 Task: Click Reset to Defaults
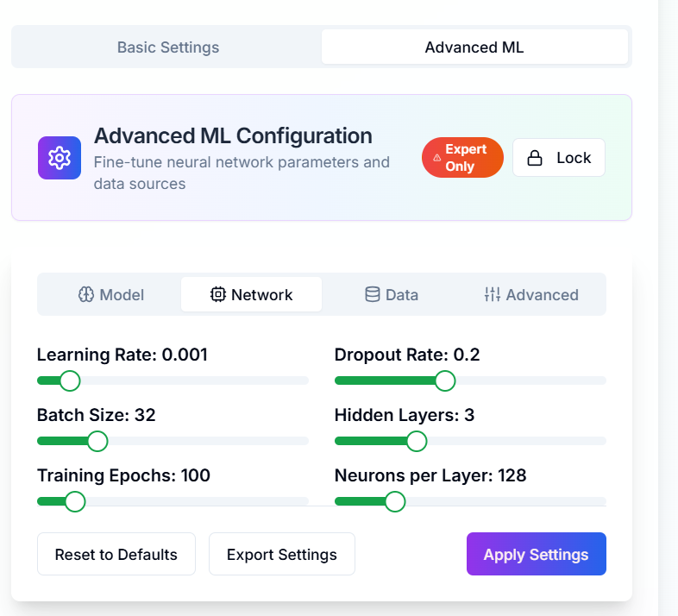pyautogui.click(x=116, y=554)
